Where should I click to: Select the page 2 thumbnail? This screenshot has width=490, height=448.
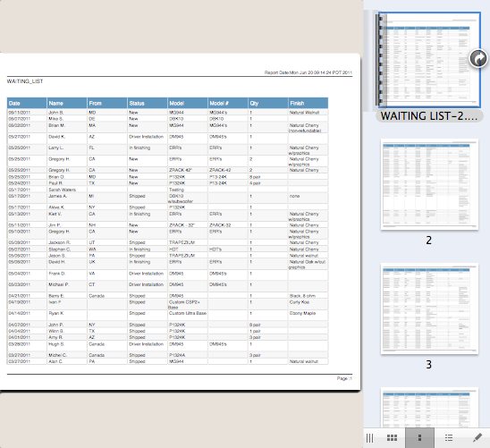[x=429, y=184]
